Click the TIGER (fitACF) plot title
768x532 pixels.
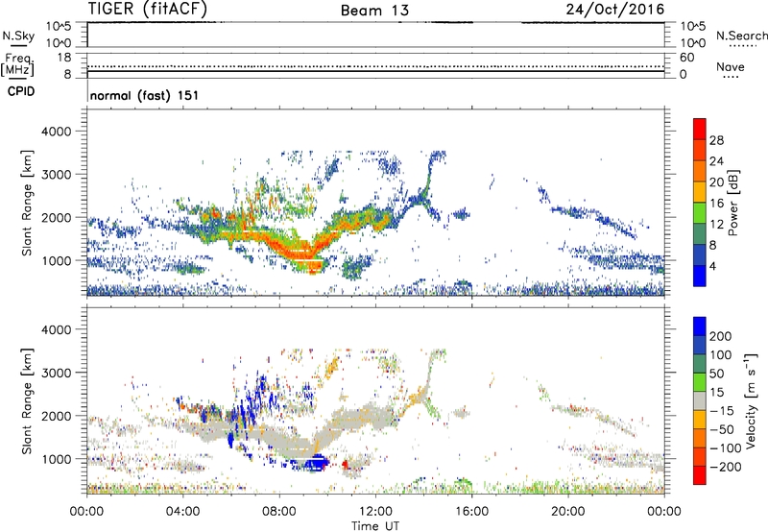coord(148,9)
